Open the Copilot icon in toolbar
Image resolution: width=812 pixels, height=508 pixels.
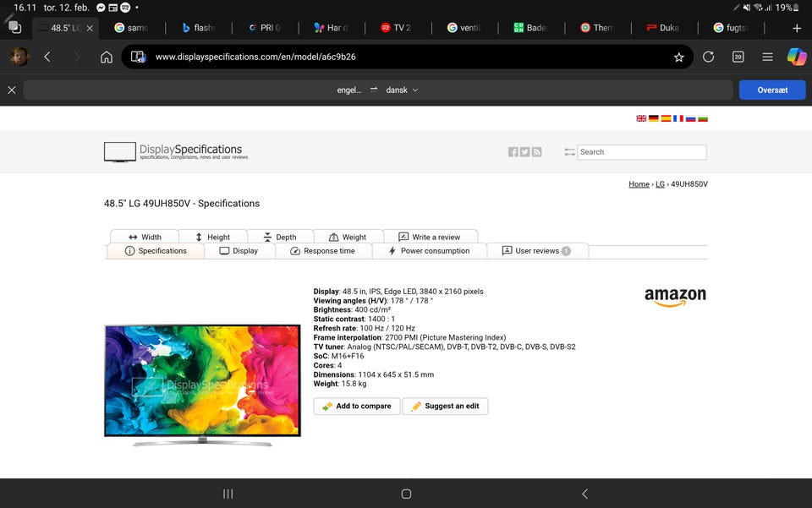(x=796, y=57)
